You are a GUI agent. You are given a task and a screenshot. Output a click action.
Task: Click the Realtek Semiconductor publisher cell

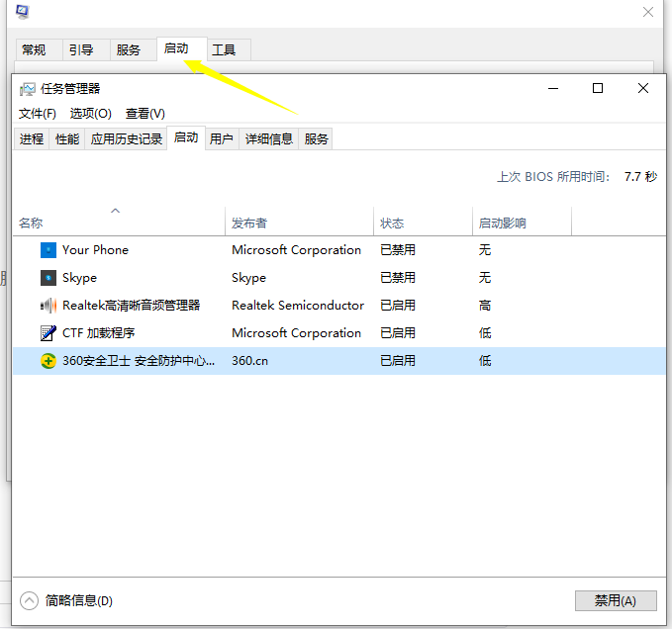pos(298,306)
